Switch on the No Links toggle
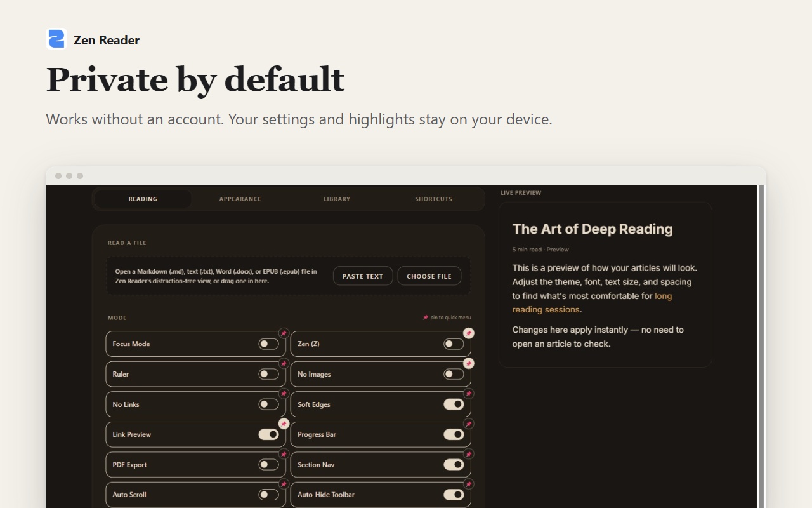 [268, 404]
